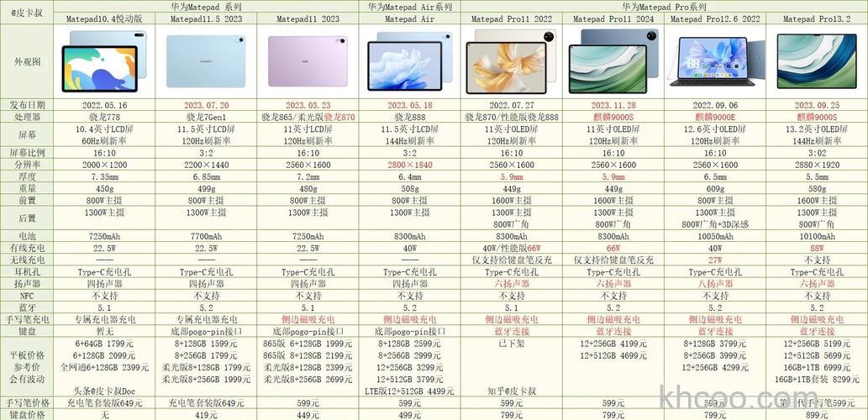Select the 无线充电 row label
This screenshot has width=868, height=420.
(27, 260)
